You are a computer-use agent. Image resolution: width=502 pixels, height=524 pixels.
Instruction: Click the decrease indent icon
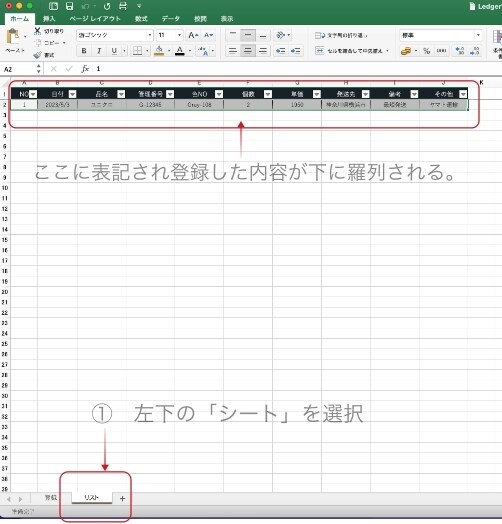click(280, 51)
